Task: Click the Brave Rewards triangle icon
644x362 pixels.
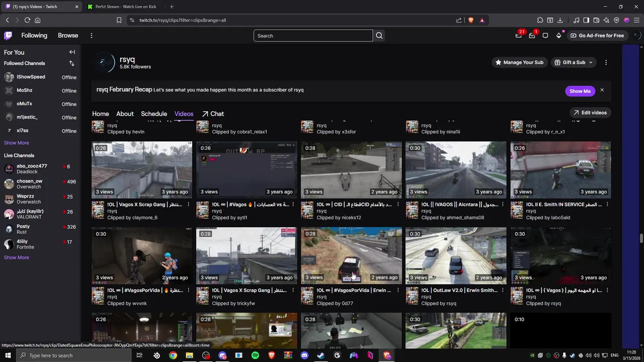Action: [x=482, y=20]
